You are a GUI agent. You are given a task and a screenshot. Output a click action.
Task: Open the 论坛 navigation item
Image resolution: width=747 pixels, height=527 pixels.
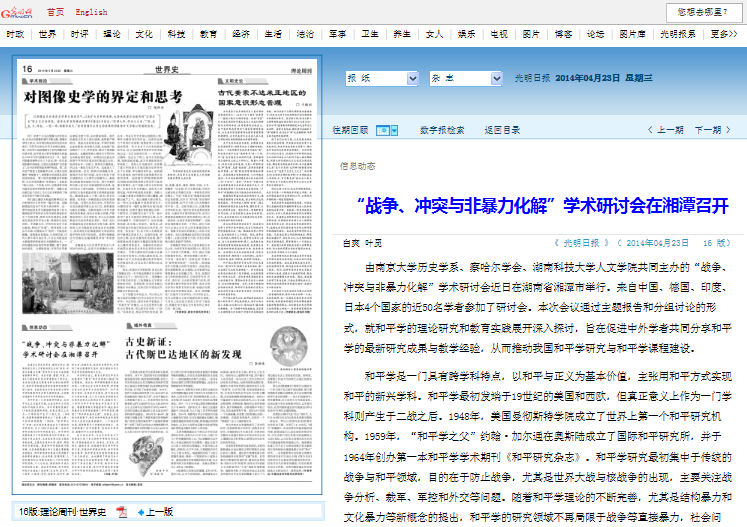(x=596, y=34)
